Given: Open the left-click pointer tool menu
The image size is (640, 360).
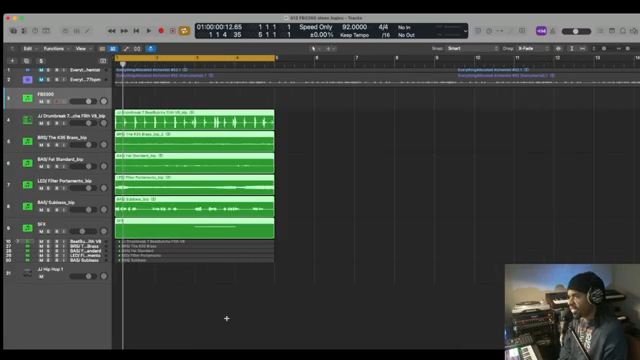Looking at the screenshot, I should pyautogui.click(x=315, y=49).
